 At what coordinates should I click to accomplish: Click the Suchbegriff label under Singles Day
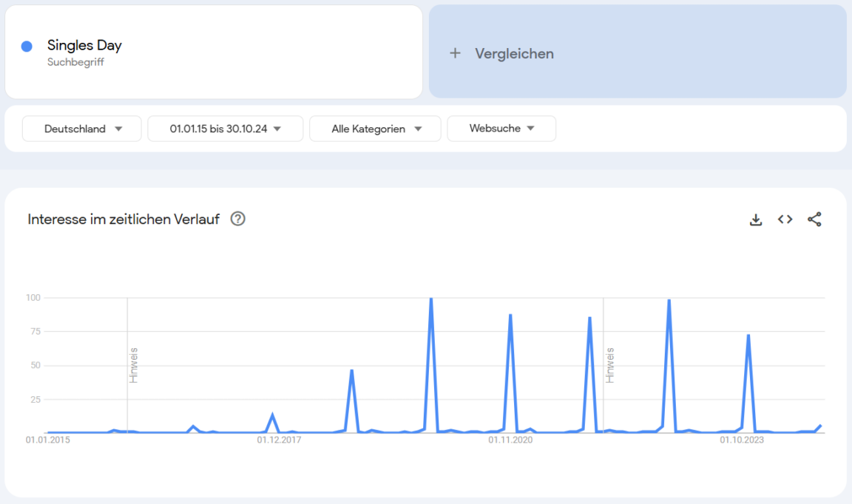coord(75,62)
